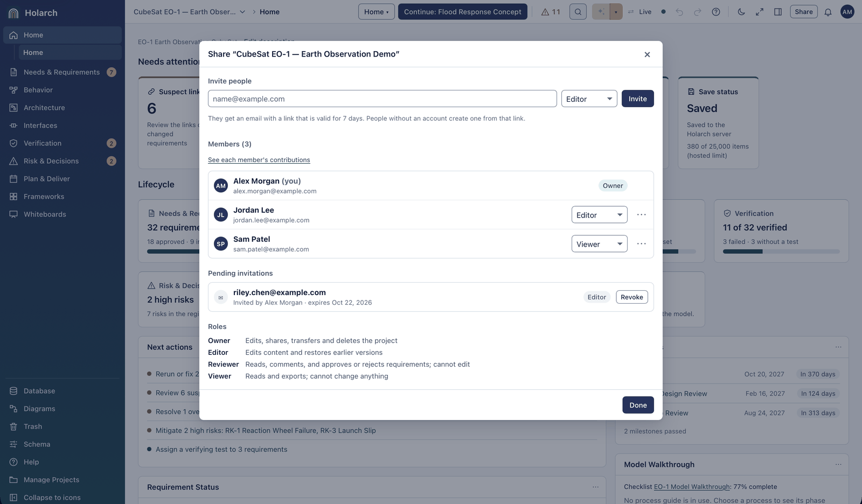Viewport: 862px width, 504px height.
Task: Open Diagrams from the sidebar
Action: tap(62, 409)
